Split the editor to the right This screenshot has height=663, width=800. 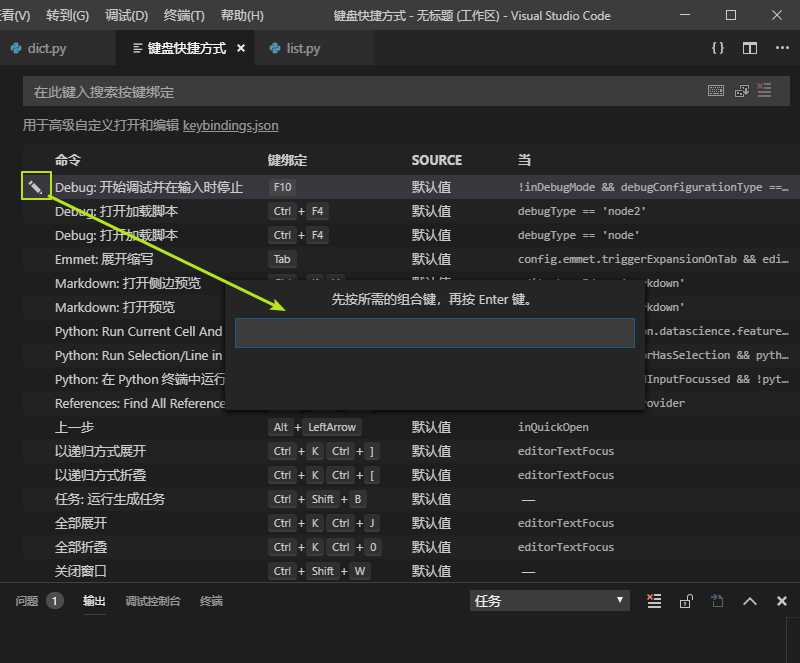point(749,48)
